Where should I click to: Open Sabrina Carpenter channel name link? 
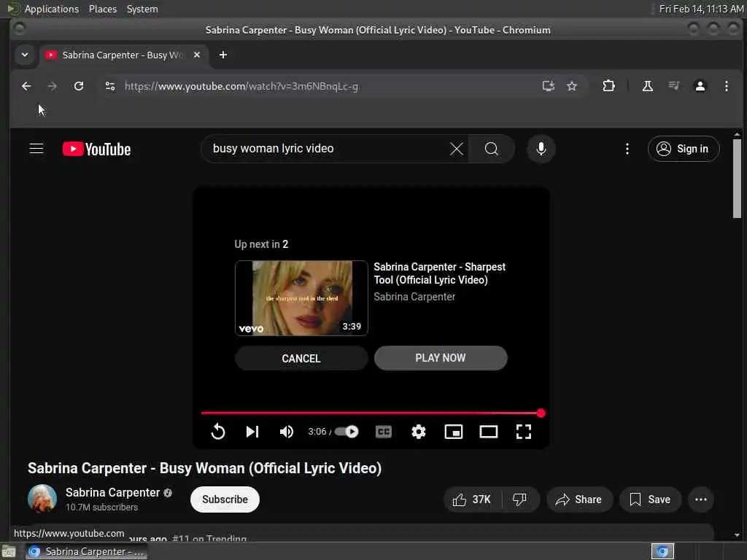coord(112,492)
